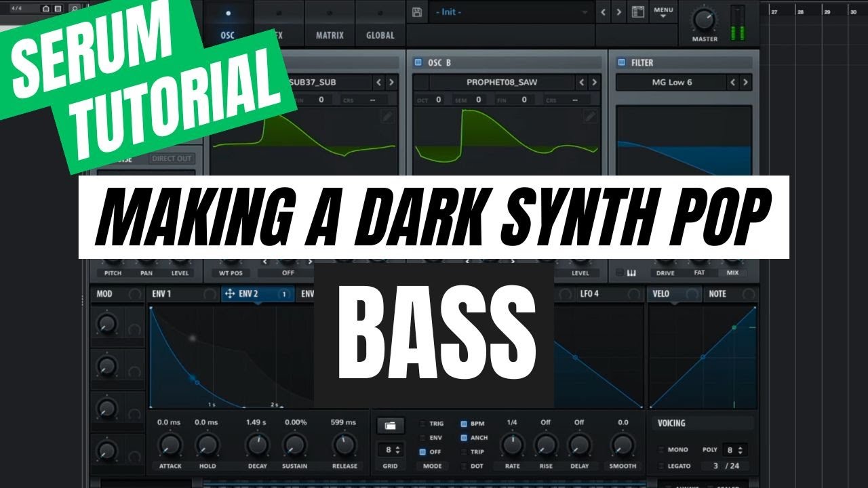The width and height of the screenshot is (868, 488).
Task: Select the LFO OFF mode
Action: pos(422,452)
